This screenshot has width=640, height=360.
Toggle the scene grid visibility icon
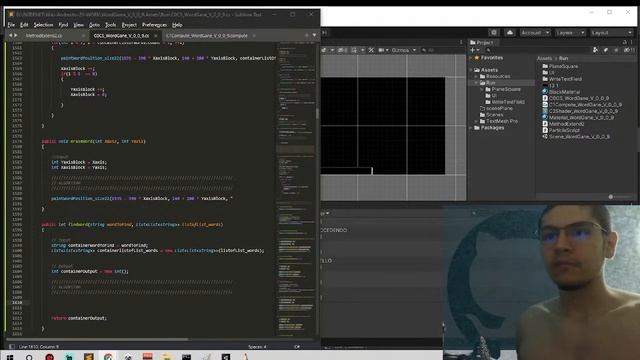pos(354,50)
